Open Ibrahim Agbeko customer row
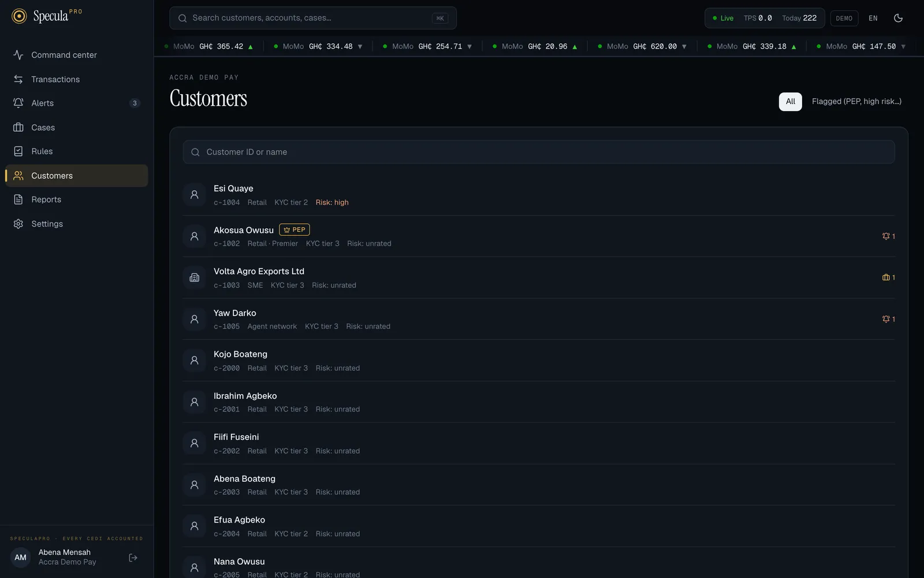924x578 pixels. [x=539, y=402]
